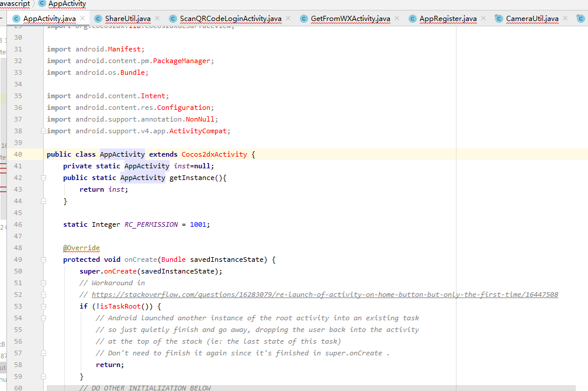Close the ScanQRCodeLoginActivity.java tab
Screen dimensions: 588x391
point(288,18)
